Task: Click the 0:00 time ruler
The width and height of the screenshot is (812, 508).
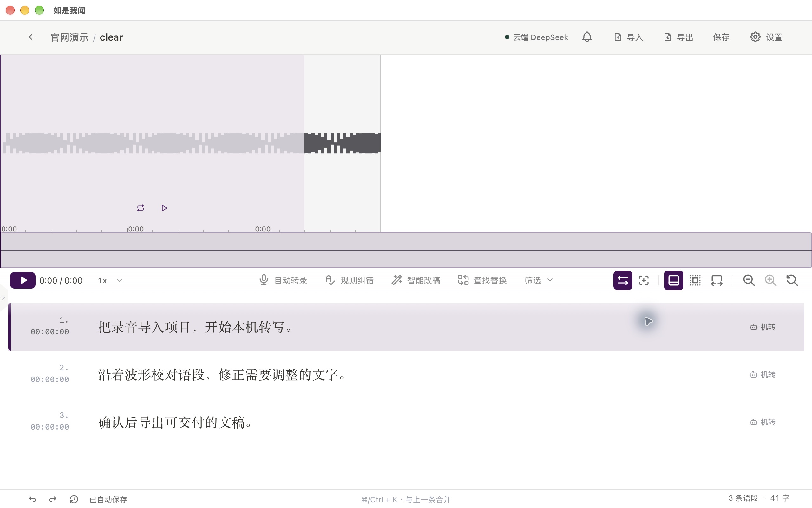Action: [190, 229]
